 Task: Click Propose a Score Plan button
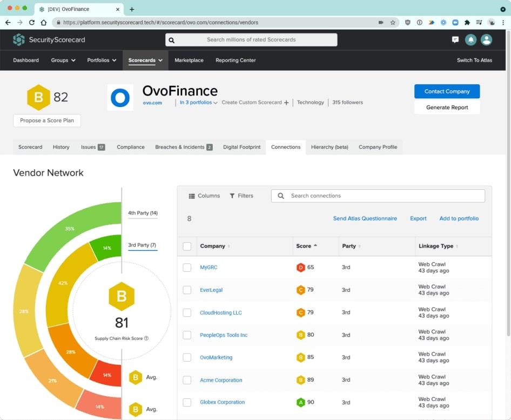pyautogui.click(x=47, y=121)
